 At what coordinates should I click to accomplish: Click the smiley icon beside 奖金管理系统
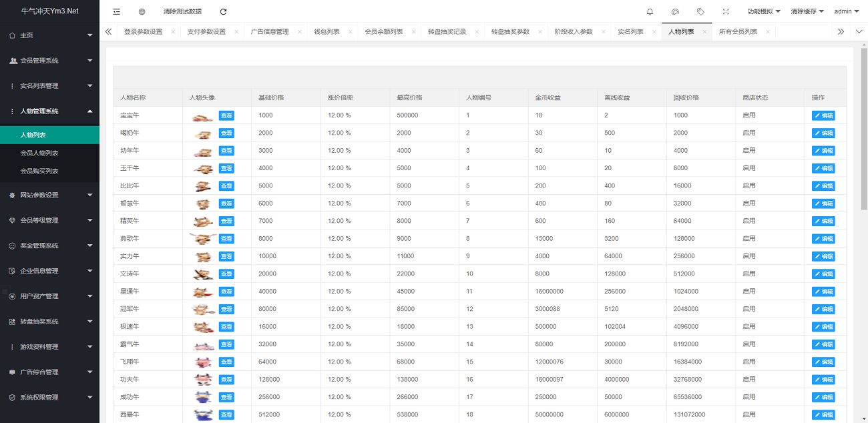click(13, 246)
